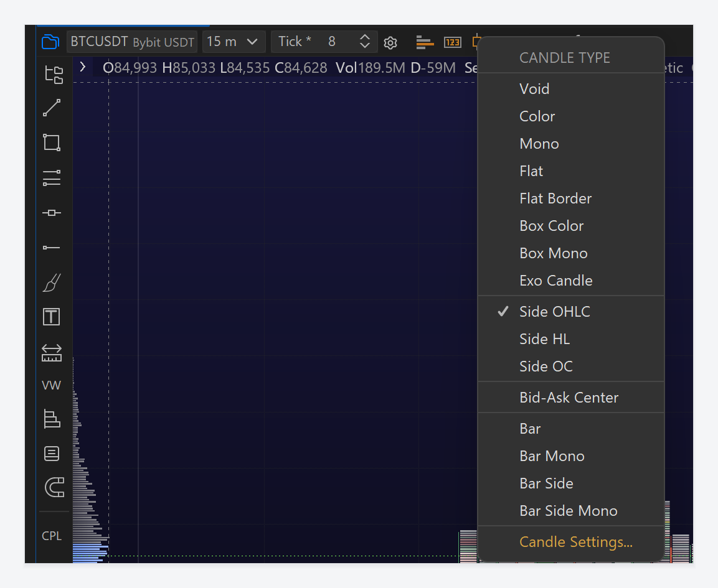This screenshot has height=588, width=718.
Task: Open the folder icon beside BTCUSDT
Action: pyautogui.click(x=50, y=42)
